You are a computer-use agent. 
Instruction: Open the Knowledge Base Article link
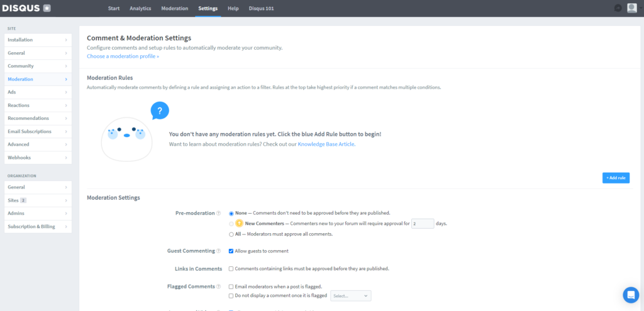326,144
